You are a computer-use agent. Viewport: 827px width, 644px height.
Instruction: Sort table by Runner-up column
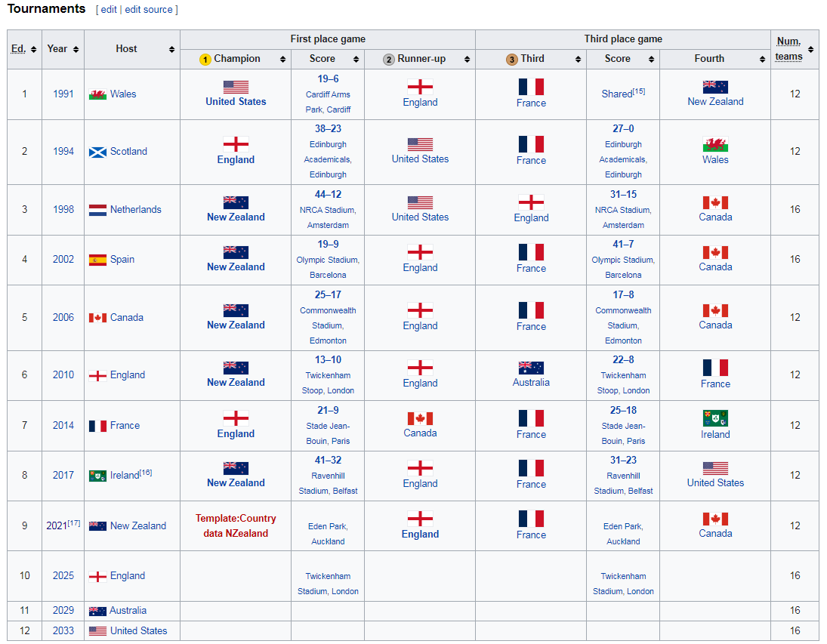pos(468,60)
